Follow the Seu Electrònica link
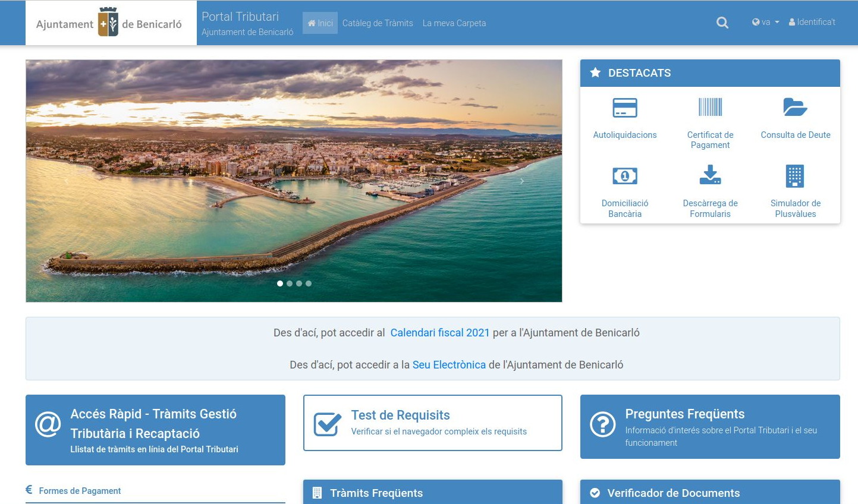This screenshot has width=858, height=504. click(449, 365)
